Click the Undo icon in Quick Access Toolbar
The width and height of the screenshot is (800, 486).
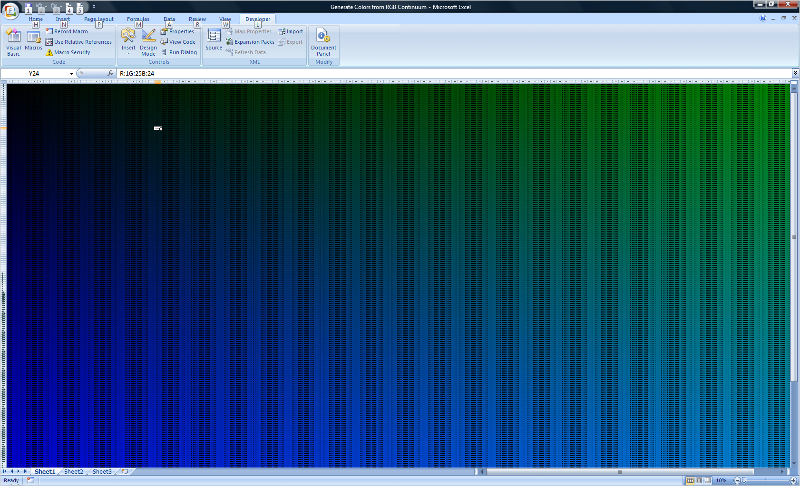coord(41,8)
